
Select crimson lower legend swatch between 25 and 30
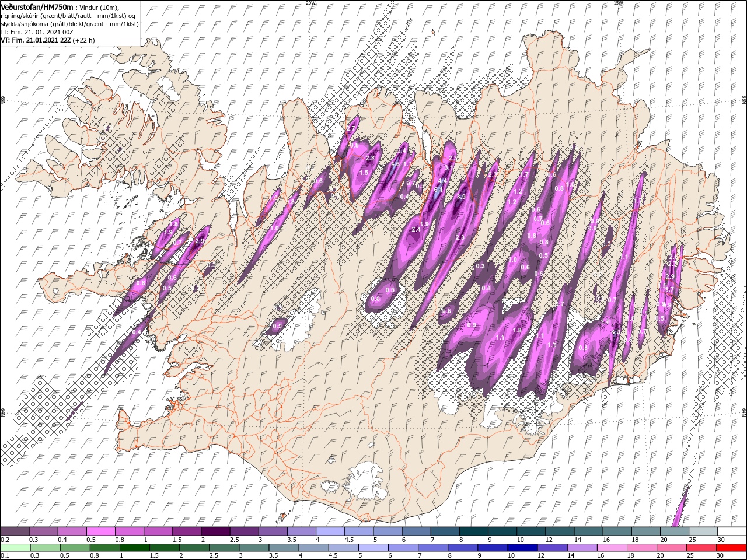tap(701, 548)
